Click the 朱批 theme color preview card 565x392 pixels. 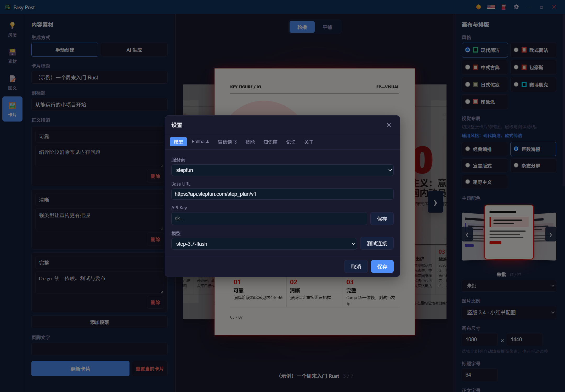click(x=509, y=232)
